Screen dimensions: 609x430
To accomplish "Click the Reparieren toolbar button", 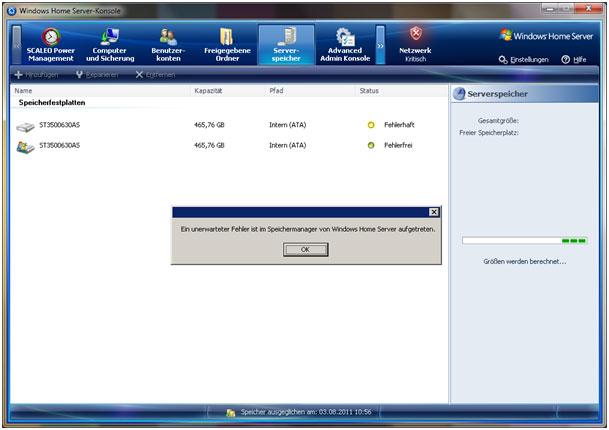I will tap(97, 75).
